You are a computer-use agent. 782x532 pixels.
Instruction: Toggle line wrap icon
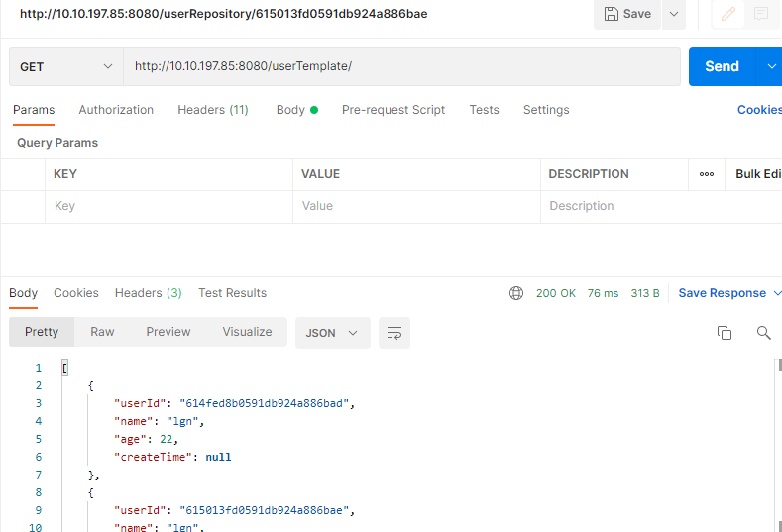(394, 333)
